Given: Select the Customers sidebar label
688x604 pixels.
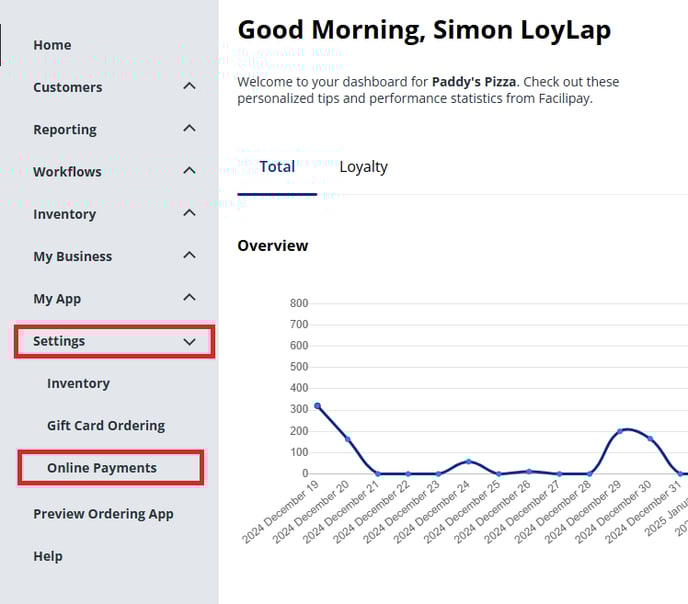Looking at the screenshot, I should point(67,87).
